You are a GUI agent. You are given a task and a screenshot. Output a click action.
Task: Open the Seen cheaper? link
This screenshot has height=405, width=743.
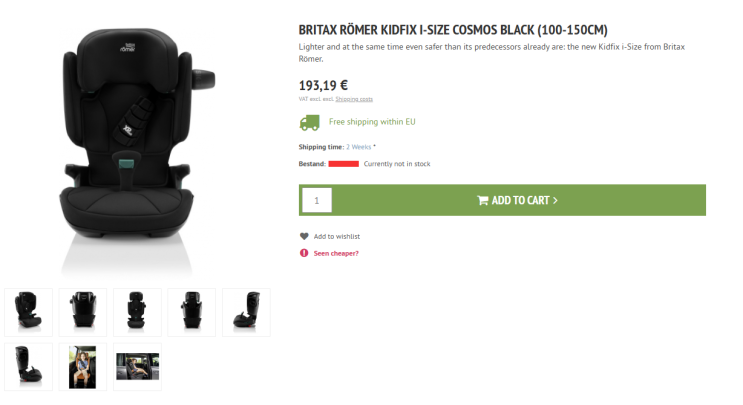click(336, 253)
